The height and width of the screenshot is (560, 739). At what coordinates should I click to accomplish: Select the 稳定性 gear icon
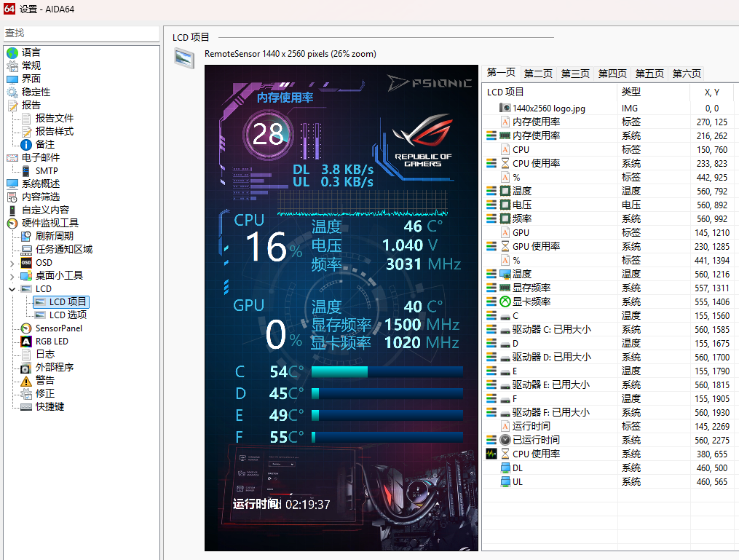(x=12, y=92)
